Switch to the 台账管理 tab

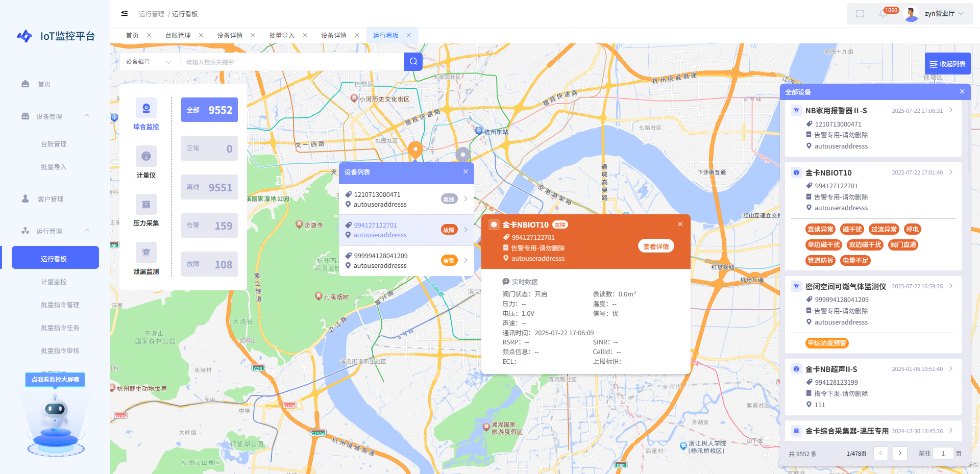(x=178, y=35)
